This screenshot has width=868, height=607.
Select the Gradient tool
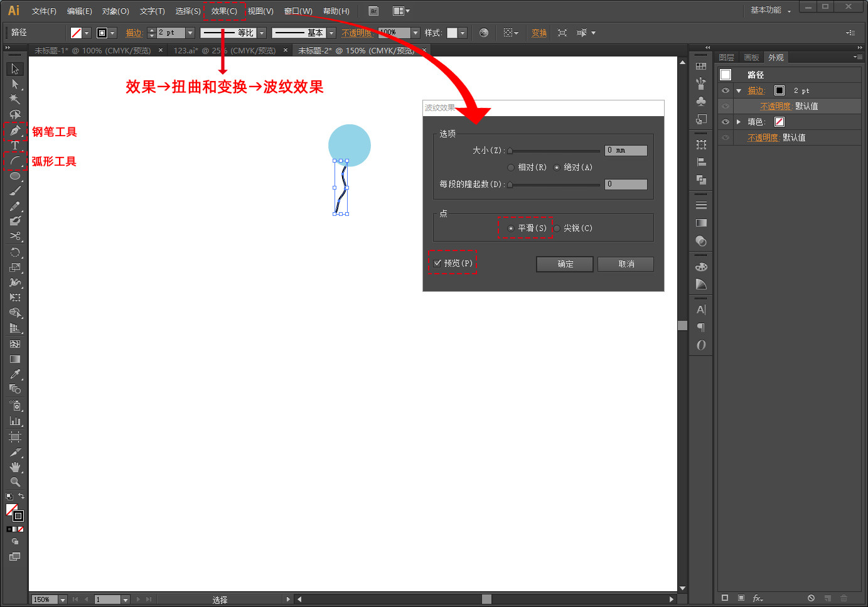pyautogui.click(x=15, y=359)
